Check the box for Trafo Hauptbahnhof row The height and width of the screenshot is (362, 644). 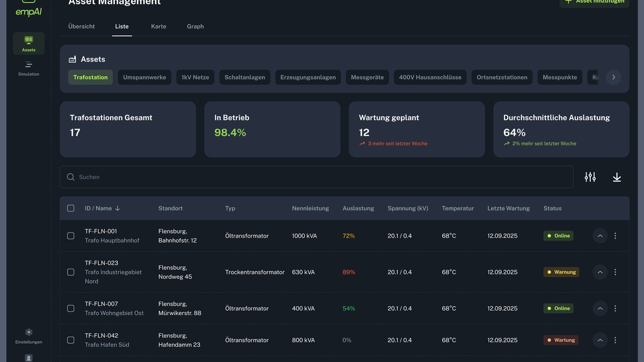tap(71, 236)
